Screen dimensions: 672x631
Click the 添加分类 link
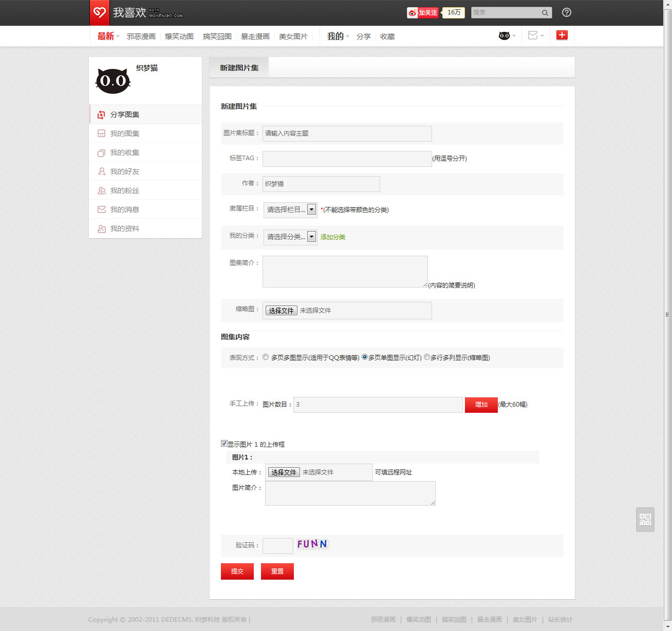click(x=333, y=237)
